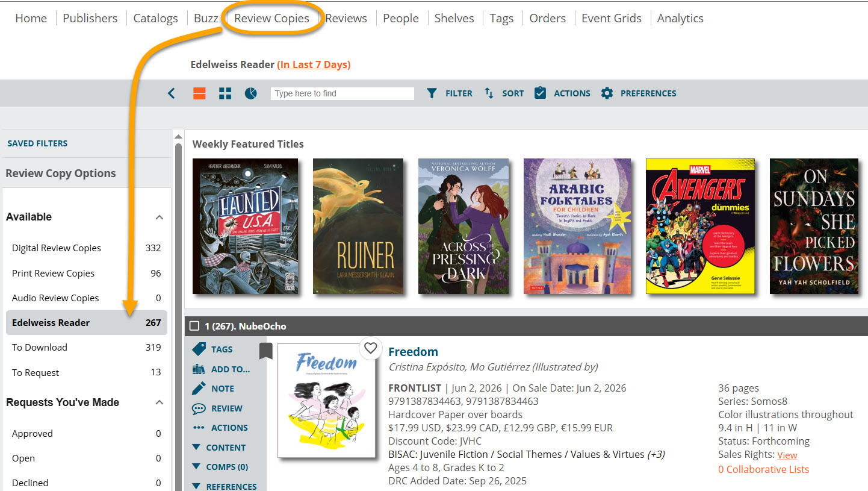Open the Sales Rights View link

[787, 455]
